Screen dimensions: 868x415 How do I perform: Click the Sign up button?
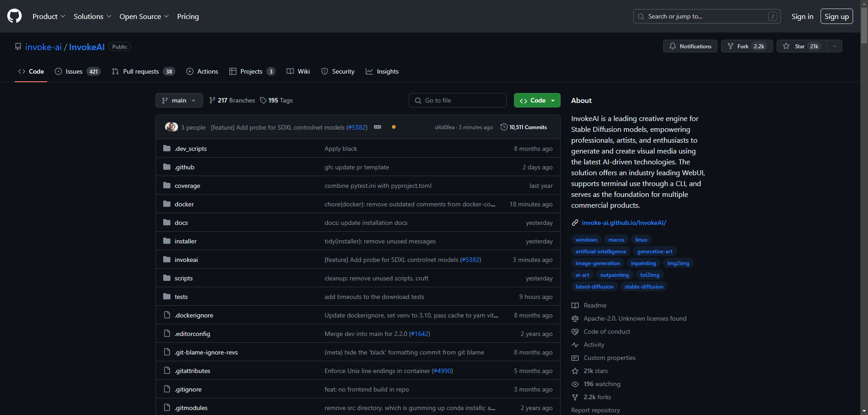(x=837, y=16)
